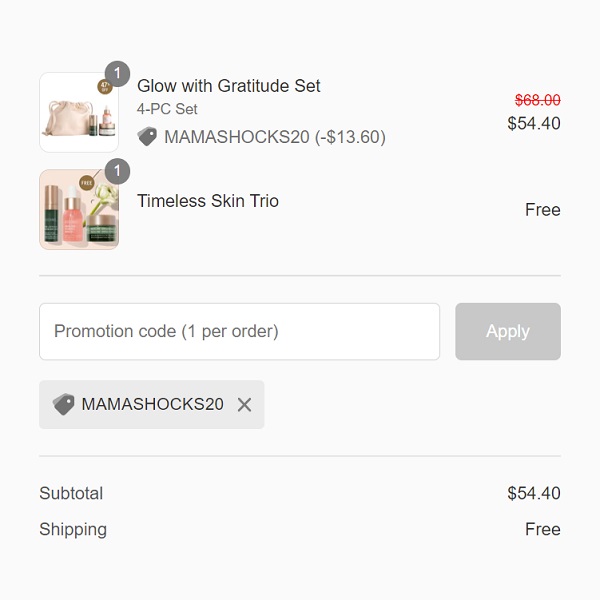The image size is (600, 600).
Task: Click the Glow with Gratitude Set title
Action: click(x=228, y=86)
